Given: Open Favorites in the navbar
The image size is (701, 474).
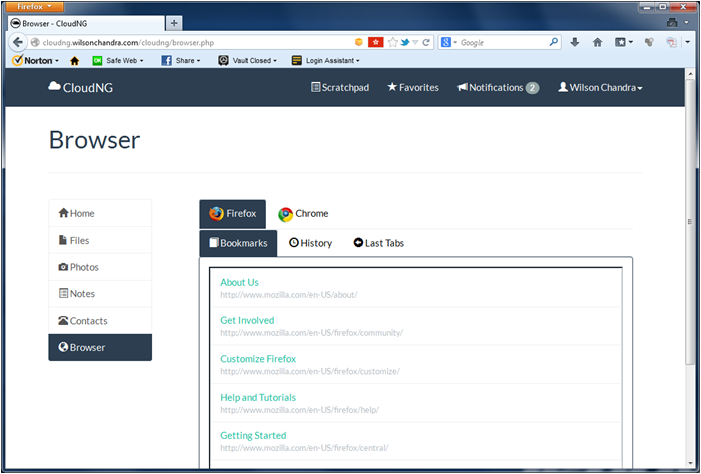Looking at the screenshot, I should click(413, 87).
